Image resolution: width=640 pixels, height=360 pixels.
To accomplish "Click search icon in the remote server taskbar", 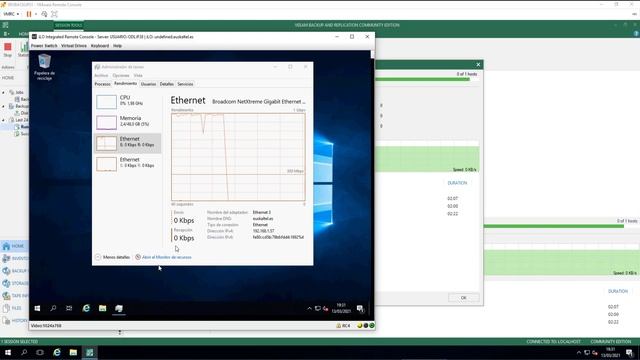I will (53, 309).
